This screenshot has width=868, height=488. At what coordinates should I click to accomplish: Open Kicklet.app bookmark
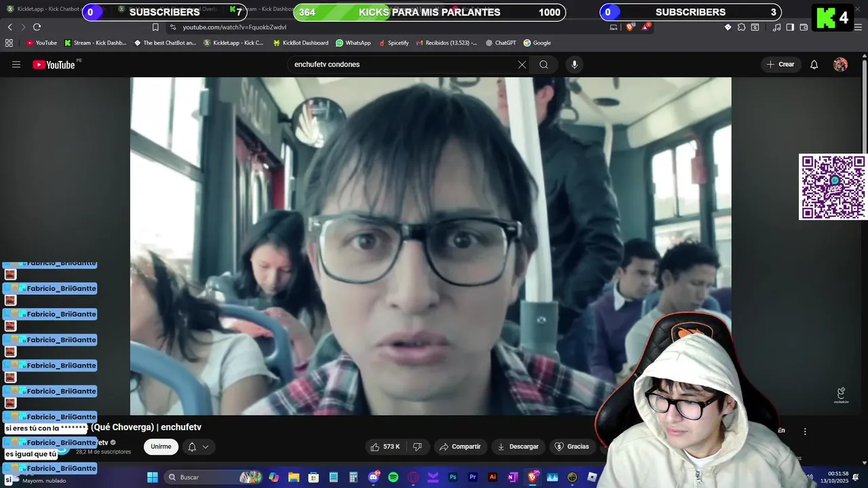click(x=234, y=43)
